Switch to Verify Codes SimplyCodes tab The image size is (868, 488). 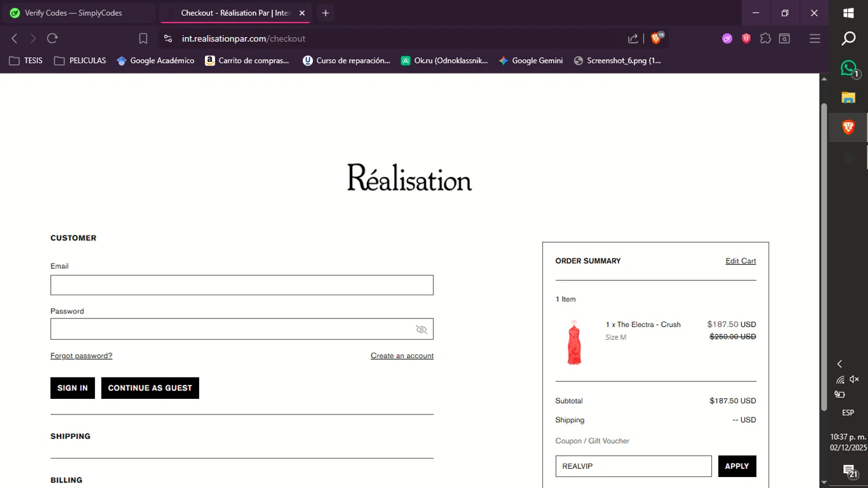click(79, 13)
